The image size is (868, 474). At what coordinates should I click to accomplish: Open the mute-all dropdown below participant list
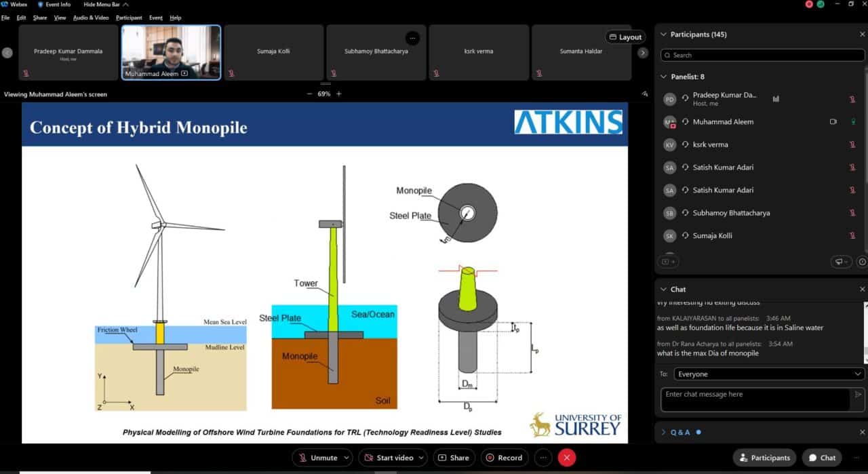(x=841, y=261)
